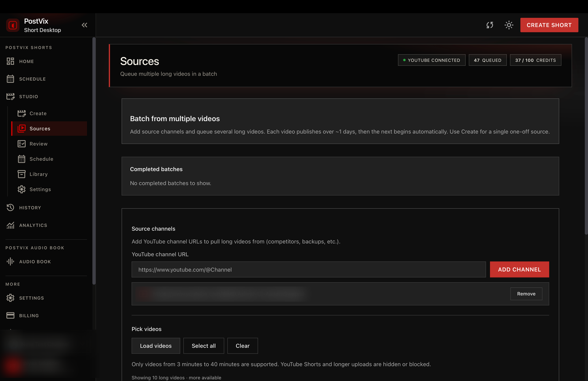Click the main page vertical scrollbar
This screenshot has width=588, height=381.
(586, 136)
